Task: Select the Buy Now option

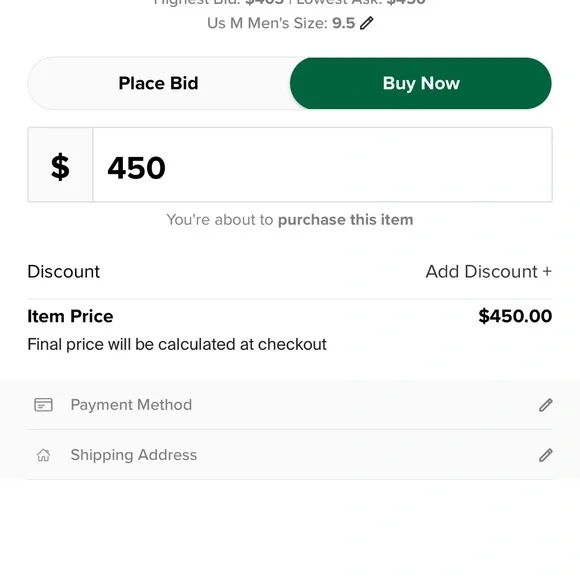Action: pyautogui.click(x=421, y=83)
